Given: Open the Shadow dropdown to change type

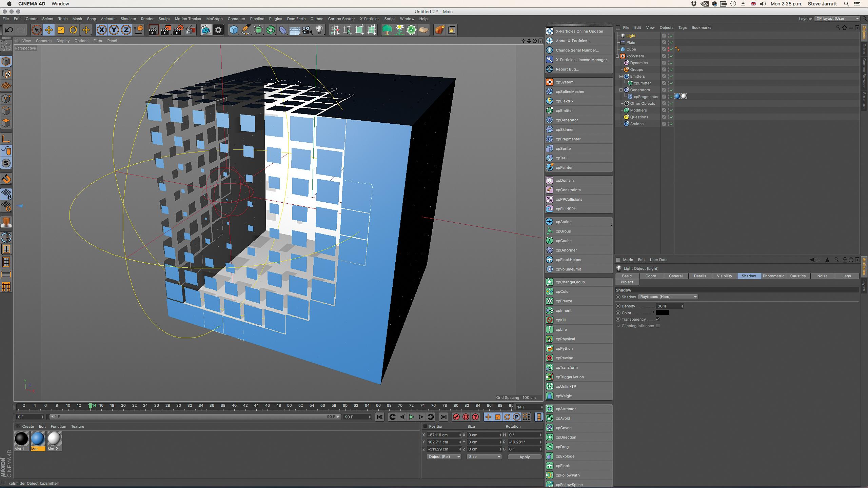Looking at the screenshot, I should click(x=667, y=297).
